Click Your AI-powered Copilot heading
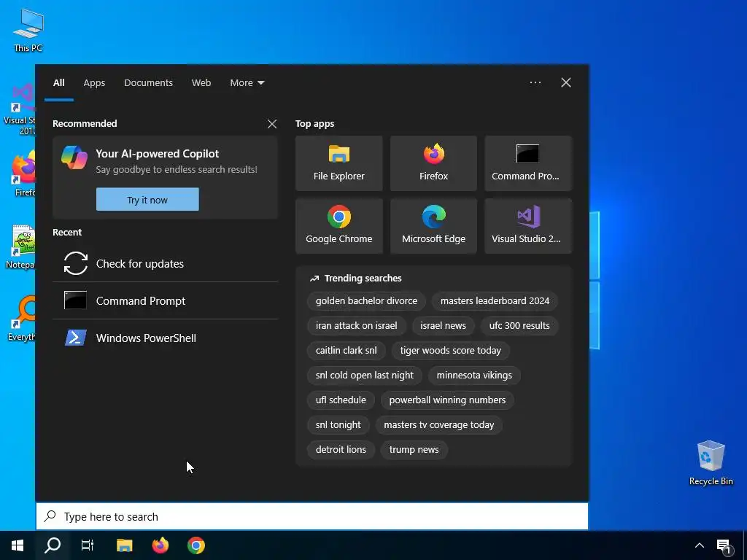The width and height of the screenshot is (747, 560). (158, 153)
